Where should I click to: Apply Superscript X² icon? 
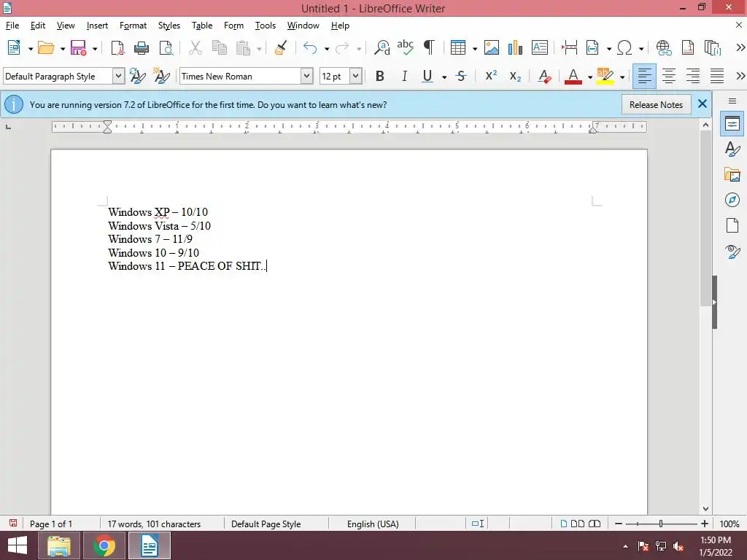point(491,76)
